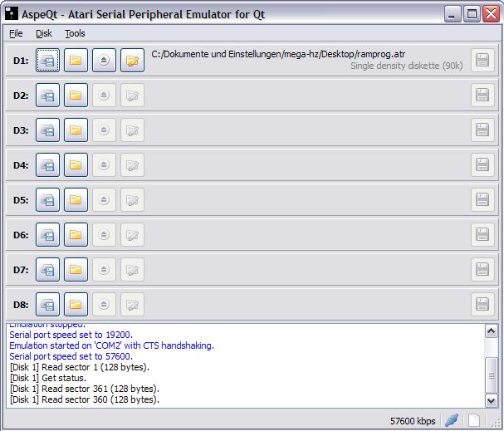Click the D5 save disk icon
This screenshot has width=504, height=431.
(482, 200)
